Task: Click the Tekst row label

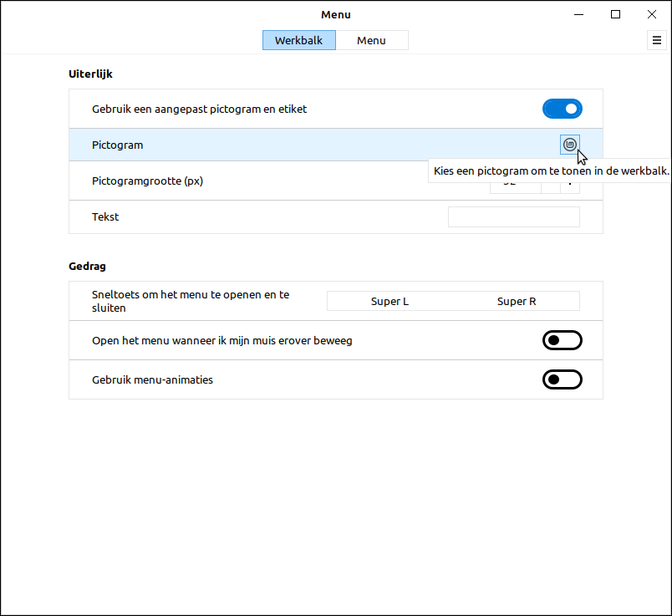Action: pyautogui.click(x=105, y=216)
